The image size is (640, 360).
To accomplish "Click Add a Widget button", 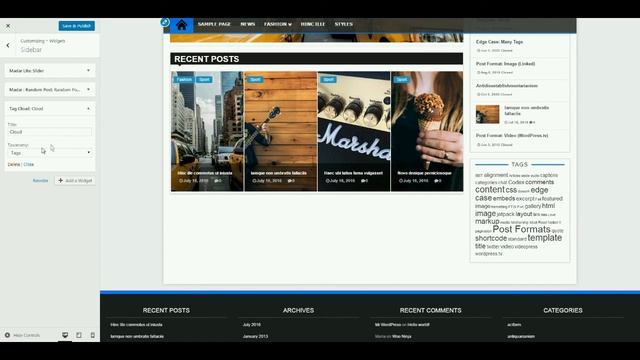I will point(75,180).
